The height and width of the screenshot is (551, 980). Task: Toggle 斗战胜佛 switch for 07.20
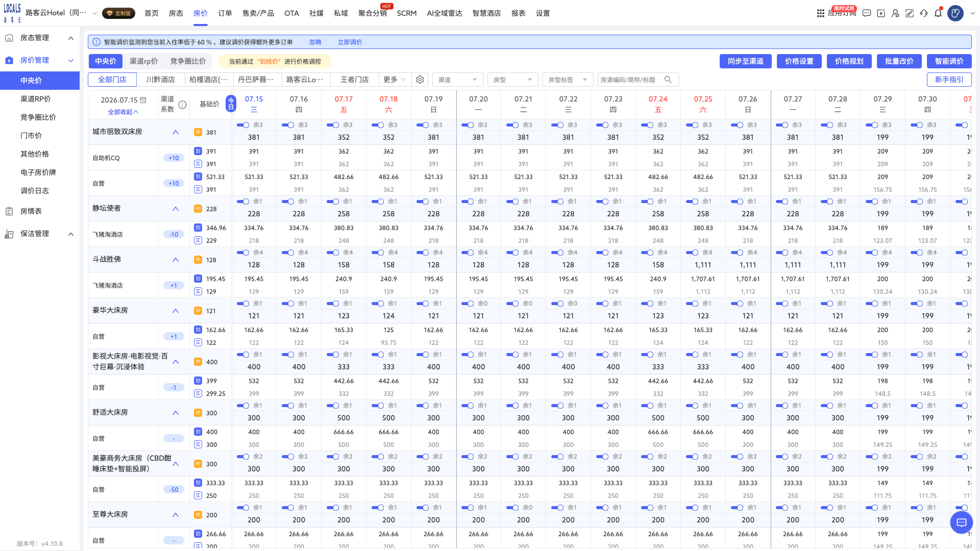[x=468, y=253]
